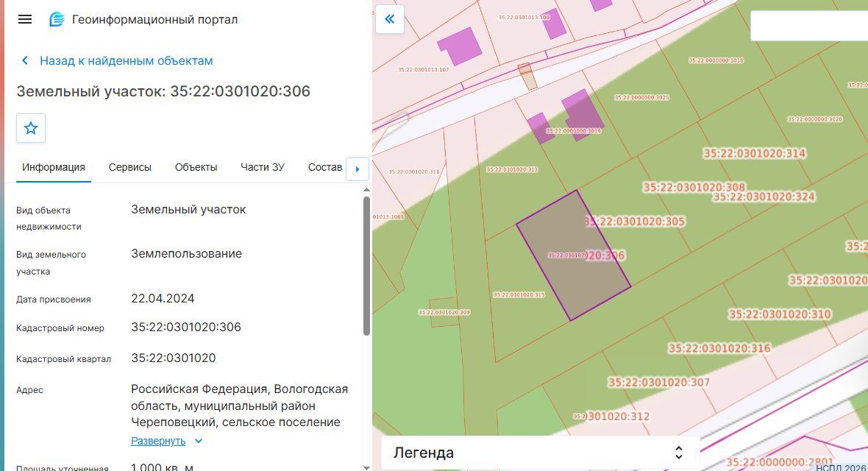Click map label 35:22:0301020:308
This screenshot has height=471, width=868.
(694, 187)
